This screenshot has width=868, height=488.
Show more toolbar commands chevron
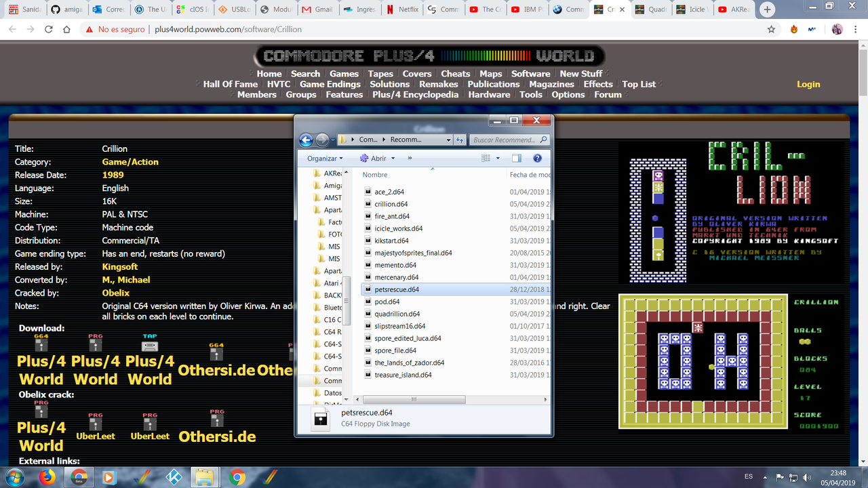point(410,158)
